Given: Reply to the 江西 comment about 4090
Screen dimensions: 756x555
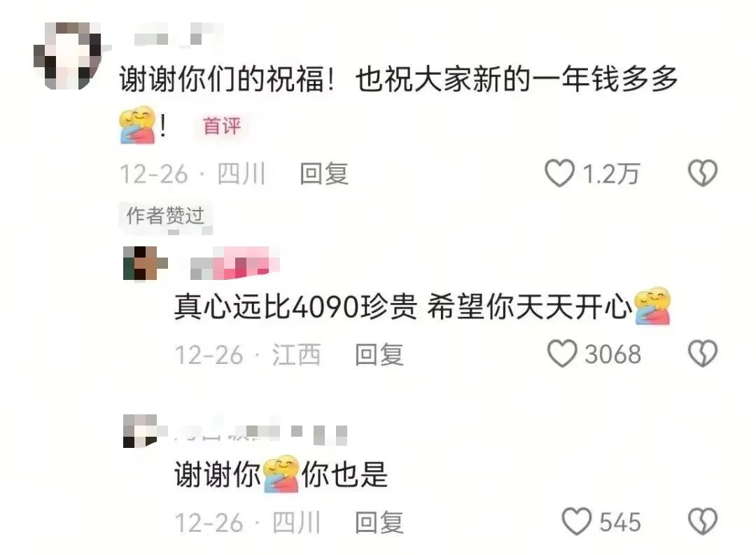Looking at the screenshot, I should point(379,354).
